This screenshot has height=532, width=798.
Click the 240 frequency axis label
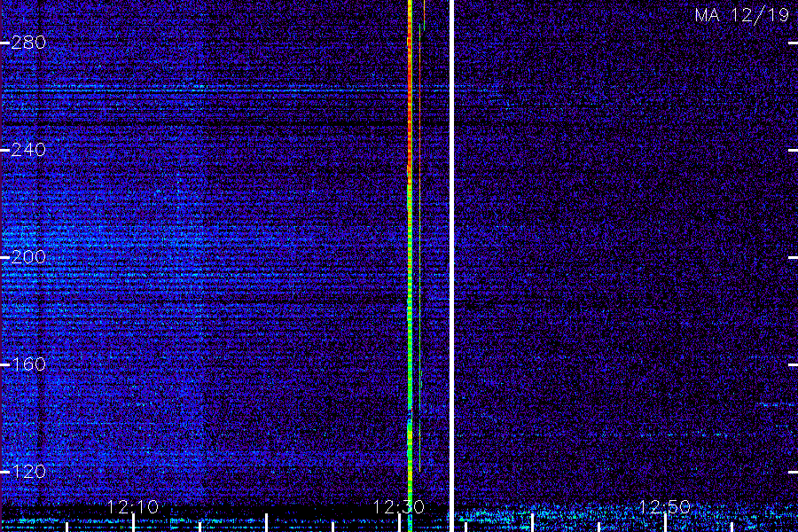28,150
